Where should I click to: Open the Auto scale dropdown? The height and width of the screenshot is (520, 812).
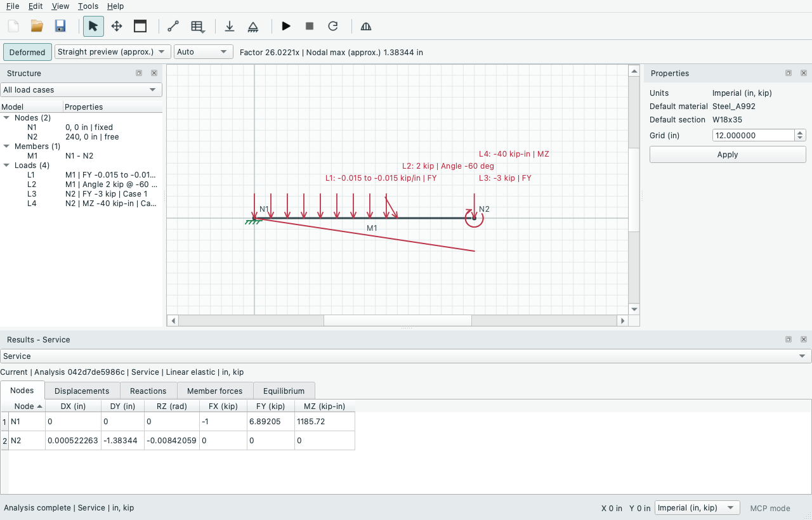tap(204, 51)
